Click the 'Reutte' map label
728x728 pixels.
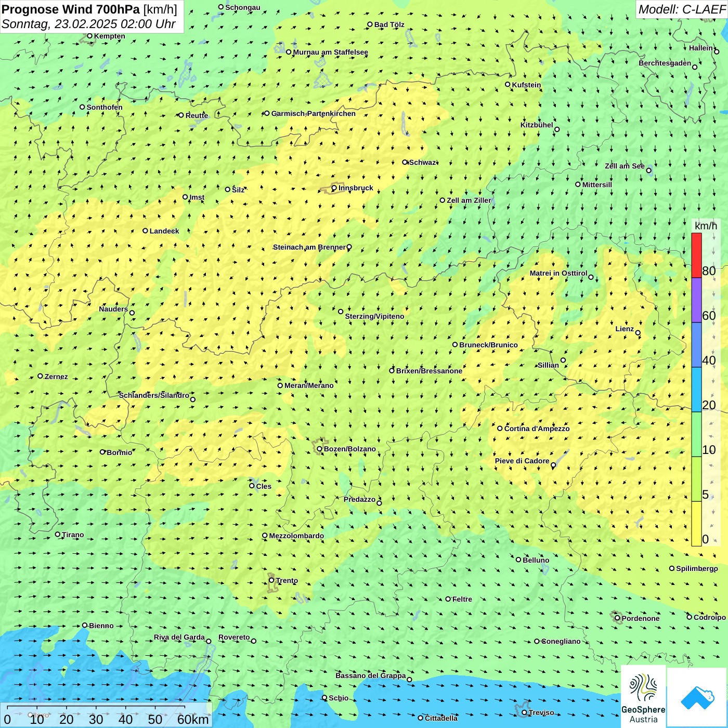click(197, 115)
